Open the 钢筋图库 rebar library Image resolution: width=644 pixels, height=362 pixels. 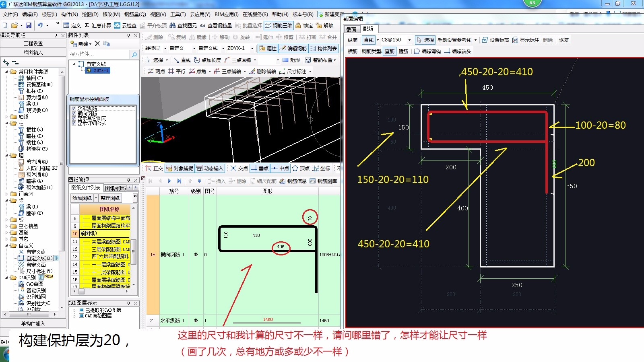323,181
